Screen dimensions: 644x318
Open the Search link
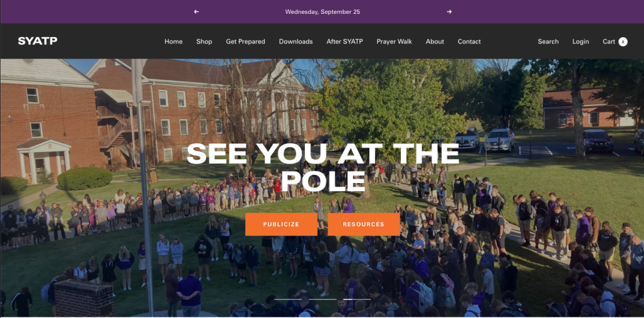pos(548,42)
